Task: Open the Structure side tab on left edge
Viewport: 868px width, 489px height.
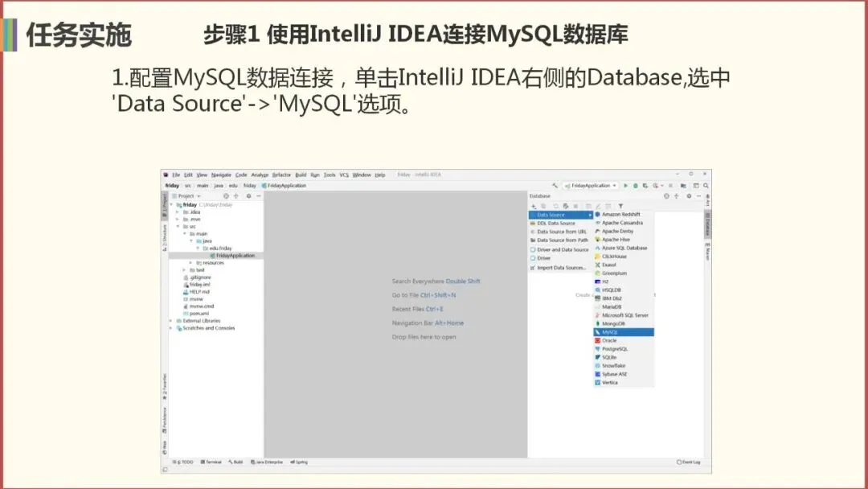Action: pos(165,237)
